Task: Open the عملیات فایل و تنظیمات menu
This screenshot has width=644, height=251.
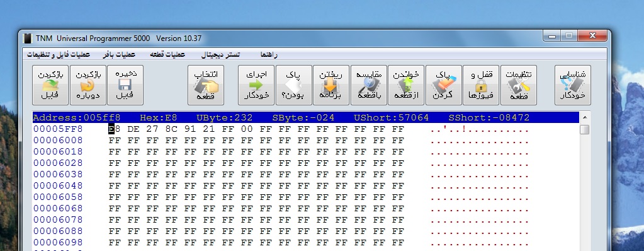Action: pos(59,54)
